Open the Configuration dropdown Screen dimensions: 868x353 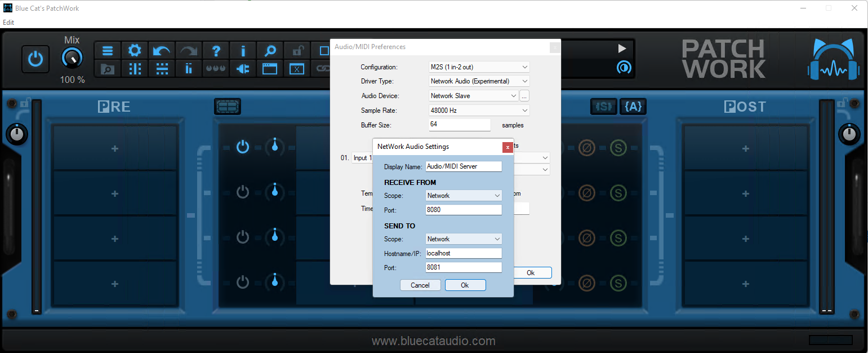pyautogui.click(x=479, y=67)
